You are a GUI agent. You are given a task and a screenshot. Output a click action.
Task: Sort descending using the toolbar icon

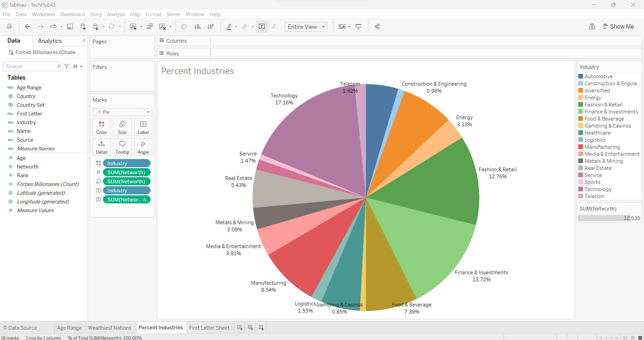(x=211, y=27)
